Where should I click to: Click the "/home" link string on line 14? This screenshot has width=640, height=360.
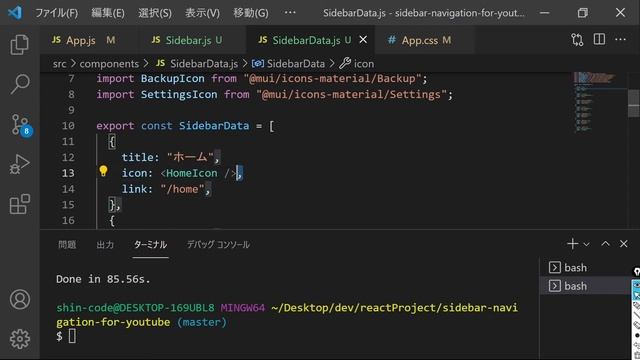[x=182, y=189]
